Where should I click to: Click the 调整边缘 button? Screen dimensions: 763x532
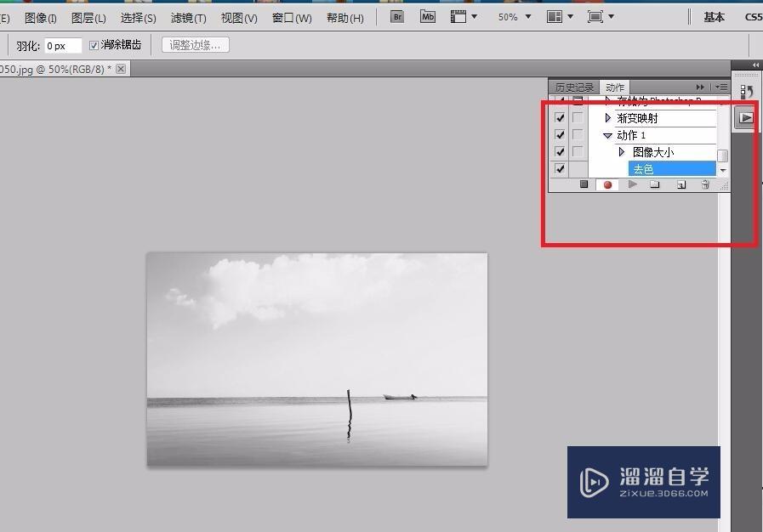click(x=195, y=45)
